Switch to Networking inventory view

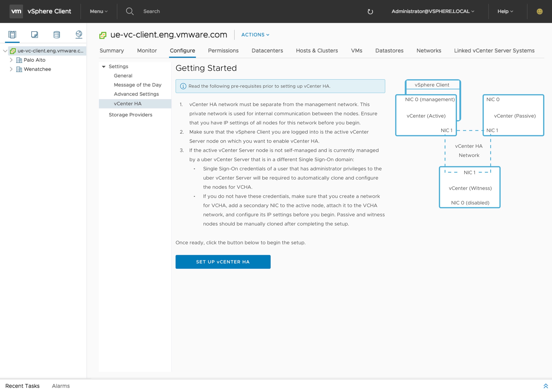click(79, 35)
